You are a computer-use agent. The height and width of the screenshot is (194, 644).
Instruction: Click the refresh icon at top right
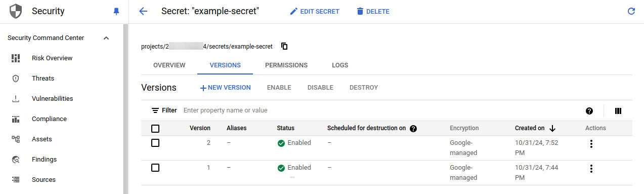click(x=631, y=11)
